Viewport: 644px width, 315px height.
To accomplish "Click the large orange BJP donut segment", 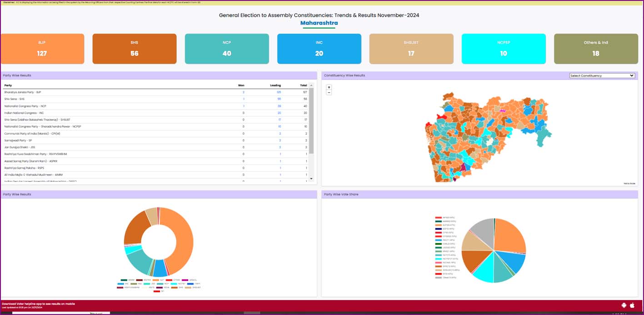I will point(185,241).
